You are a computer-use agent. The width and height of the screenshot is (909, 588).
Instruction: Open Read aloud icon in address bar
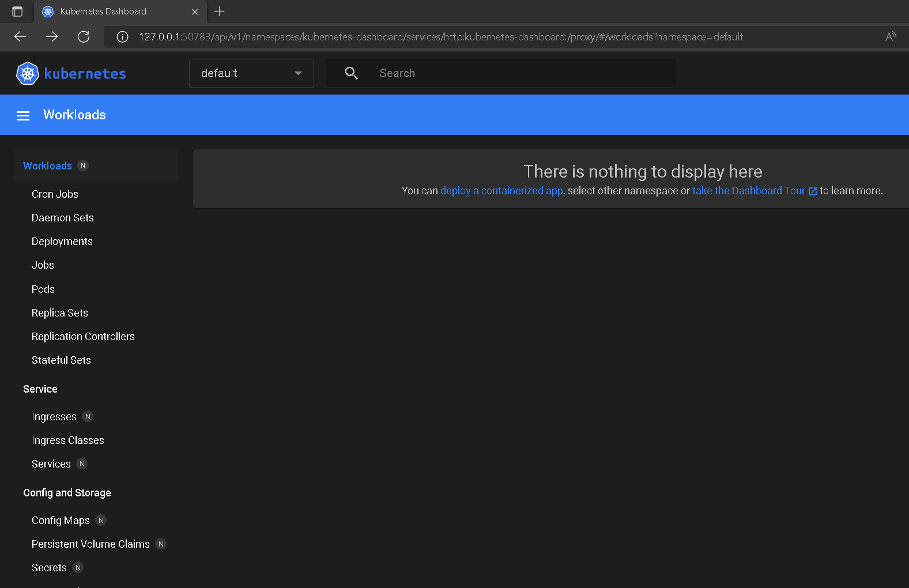tap(891, 37)
